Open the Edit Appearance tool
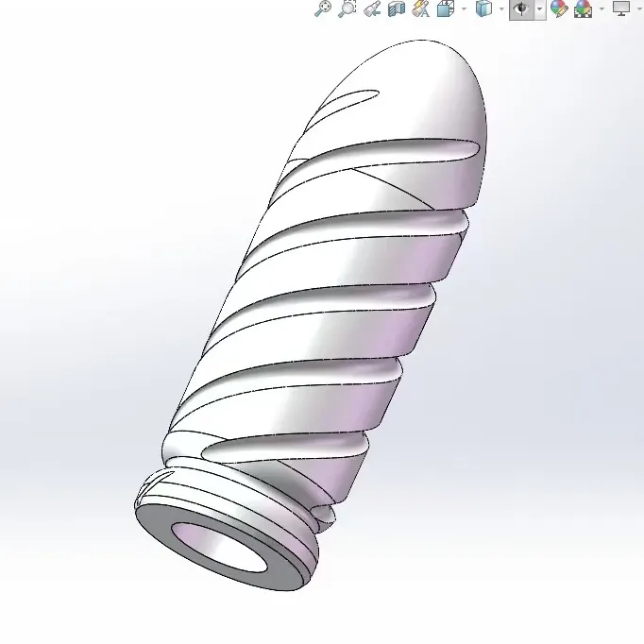Viewport: 644px width, 644px height. click(559, 8)
